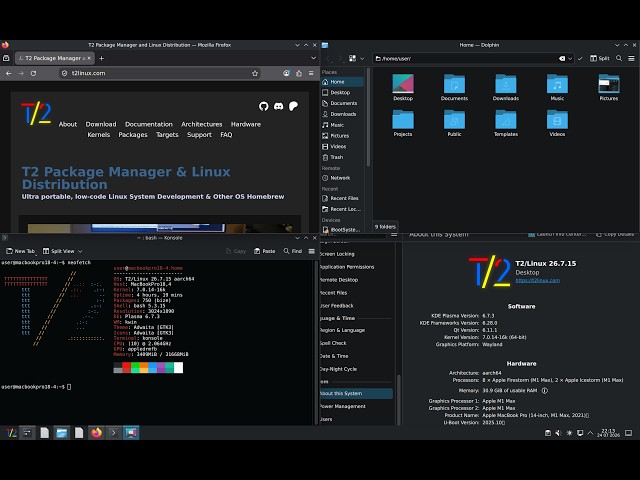Click Copy Details in About this System

point(615,234)
